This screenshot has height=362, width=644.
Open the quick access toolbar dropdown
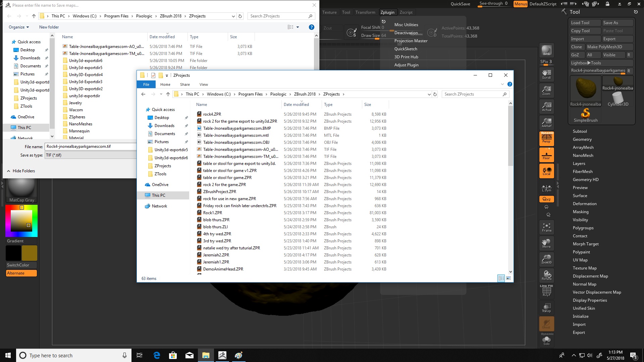click(x=167, y=75)
